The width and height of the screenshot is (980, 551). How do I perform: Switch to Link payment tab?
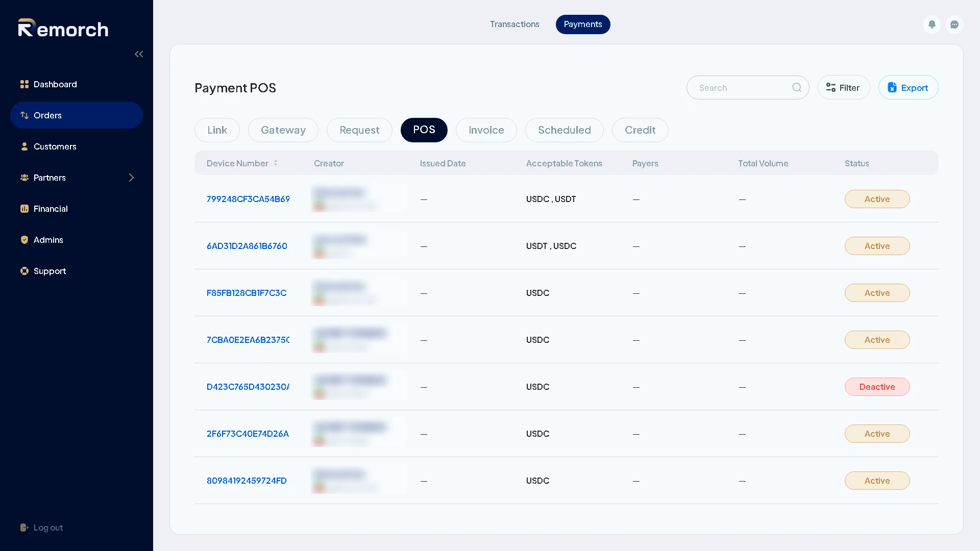click(217, 130)
